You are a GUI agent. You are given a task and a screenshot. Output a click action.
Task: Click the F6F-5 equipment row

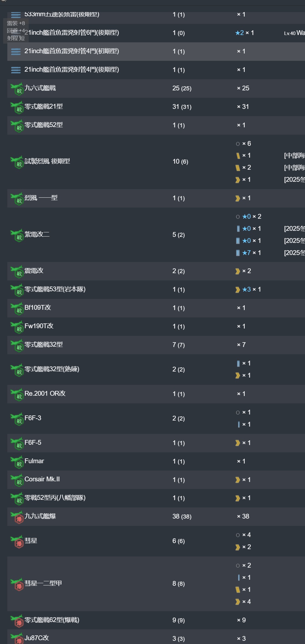156,443
